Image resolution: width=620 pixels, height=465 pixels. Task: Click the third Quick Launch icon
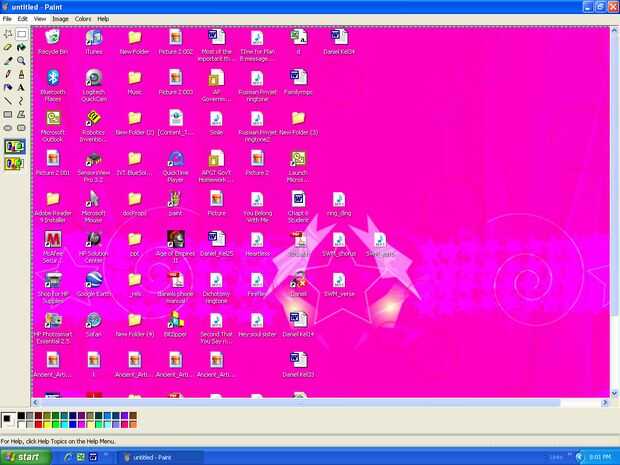[x=93, y=457]
